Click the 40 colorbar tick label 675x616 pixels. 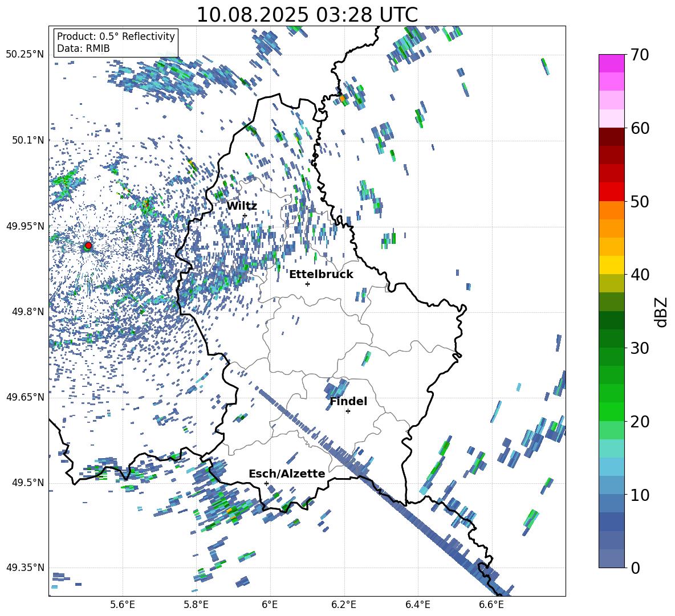click(x=640, y=275)
